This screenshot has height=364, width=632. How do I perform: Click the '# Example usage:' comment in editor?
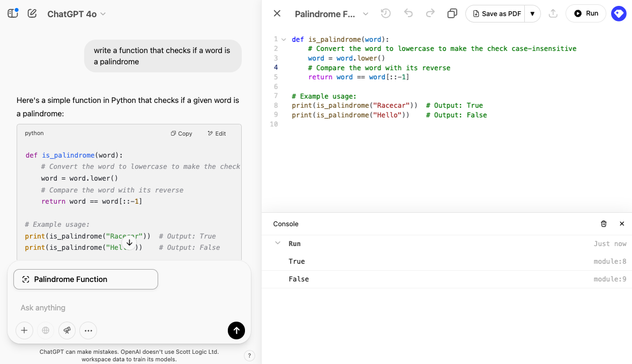click(x=324, y=96)
